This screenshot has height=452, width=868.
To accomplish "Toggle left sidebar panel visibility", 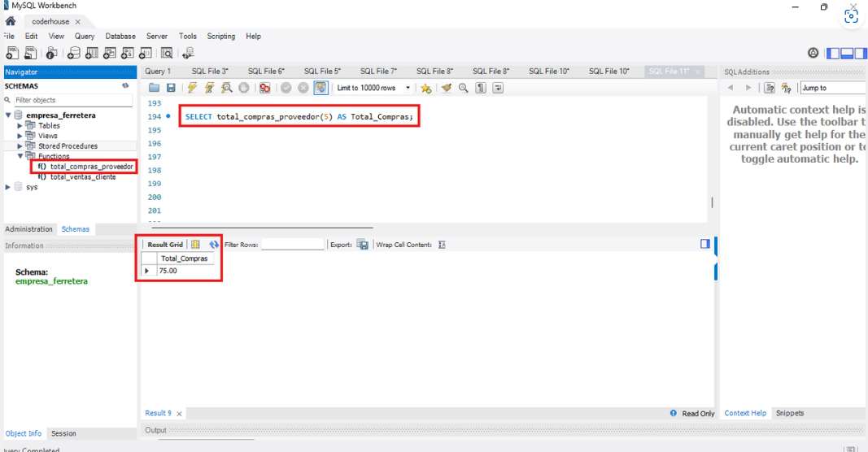I will click(x=833, y=53).
